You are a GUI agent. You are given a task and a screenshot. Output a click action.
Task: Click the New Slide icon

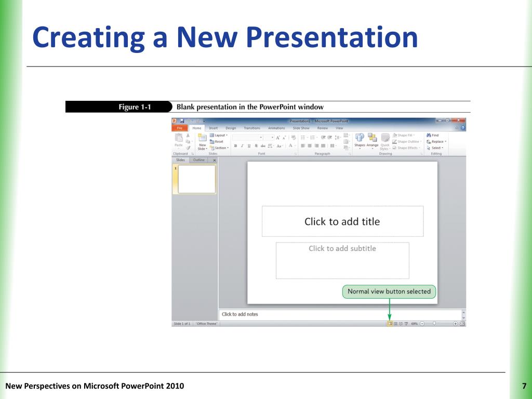pos(202,137)
